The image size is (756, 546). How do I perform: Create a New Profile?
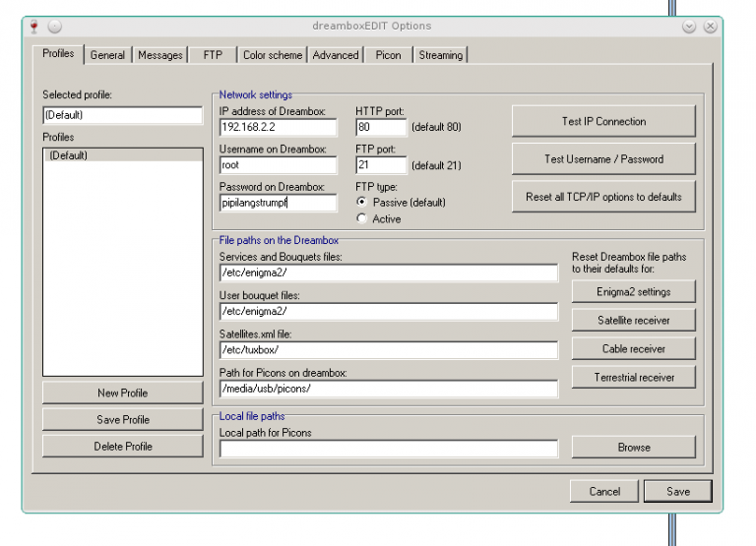[122, 394]
